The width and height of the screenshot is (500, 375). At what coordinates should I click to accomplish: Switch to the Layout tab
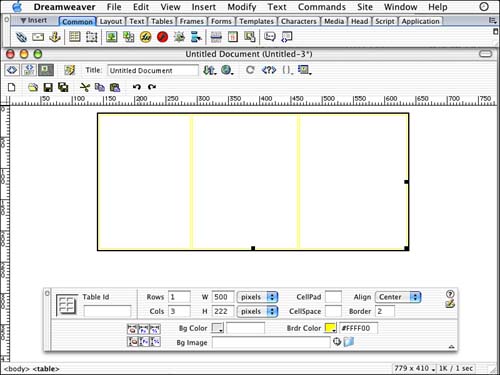(111, 21)
